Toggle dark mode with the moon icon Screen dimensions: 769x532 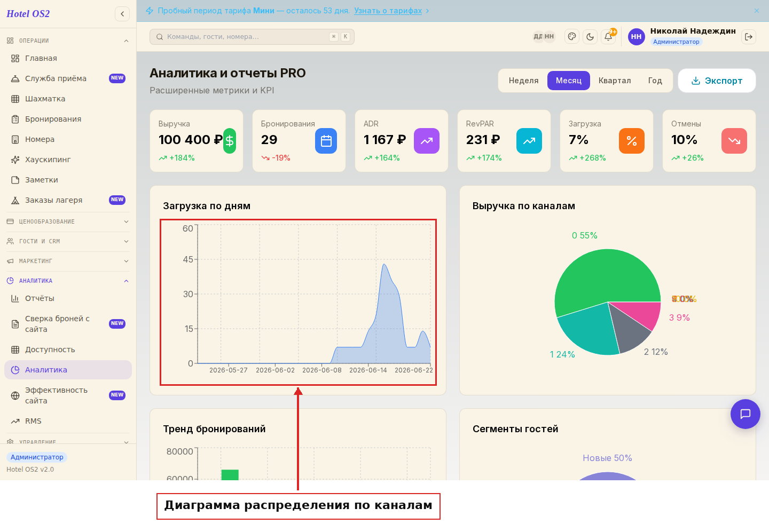click(590, 37)
